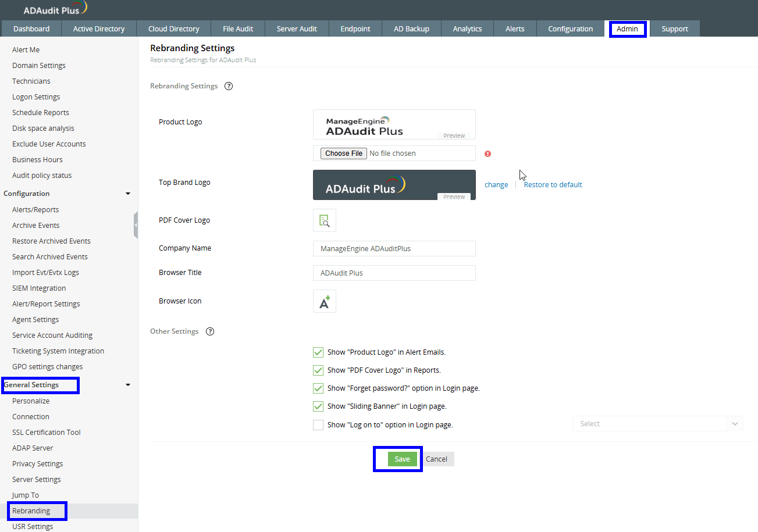Click the Save button
The image size is (758, 532).
pos(403,459)
